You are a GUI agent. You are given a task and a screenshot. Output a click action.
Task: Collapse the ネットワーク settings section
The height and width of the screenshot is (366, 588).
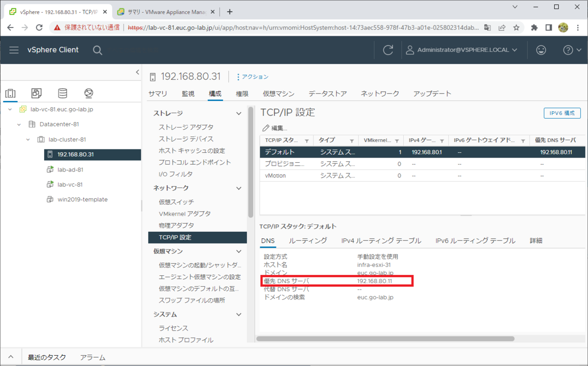click(239, 188)
